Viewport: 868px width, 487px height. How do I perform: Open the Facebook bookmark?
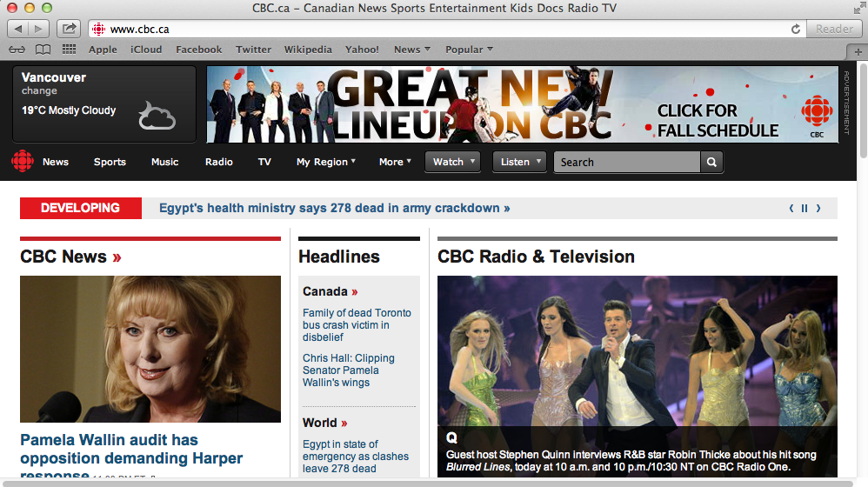point(198,50)
